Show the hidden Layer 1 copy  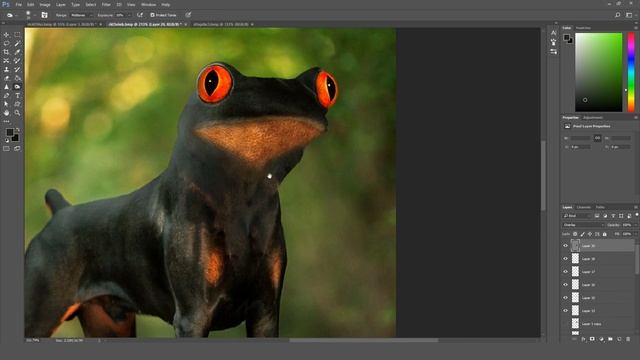click(x=565, y=324)
